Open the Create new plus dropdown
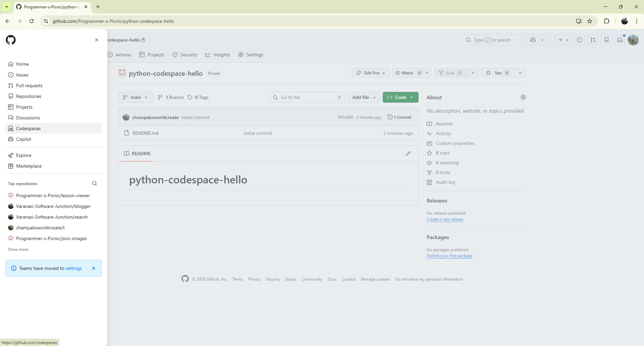The image size is (644, 346). 563,40
